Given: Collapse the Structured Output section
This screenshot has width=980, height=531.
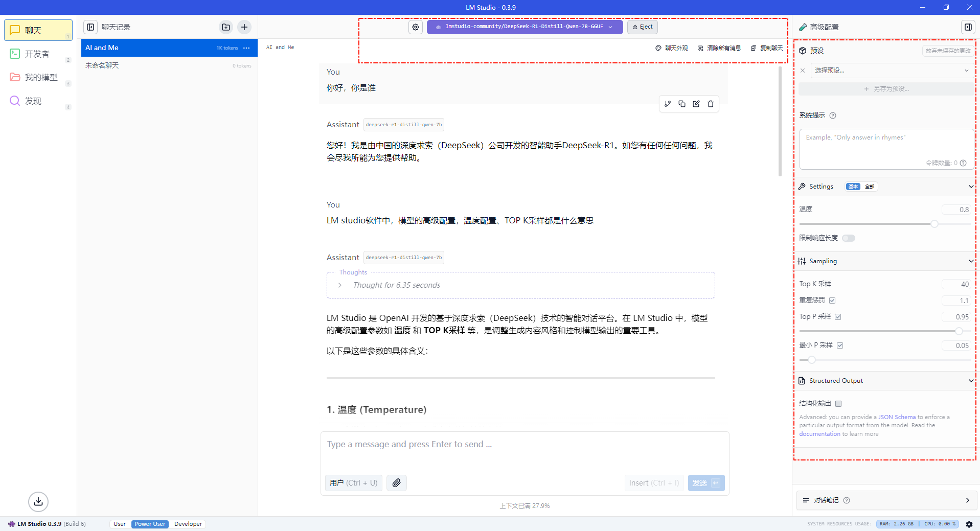Looking at the screenshot, I should 971,381.
